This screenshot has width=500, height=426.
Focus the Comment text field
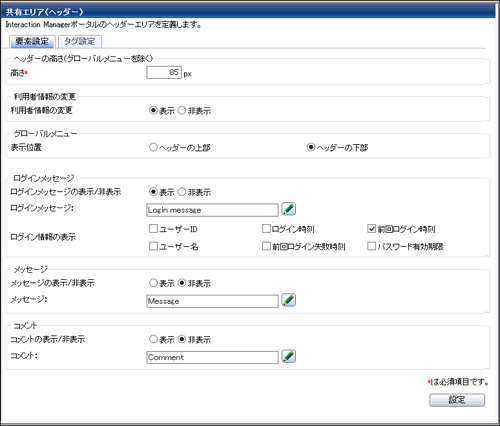(212, 357)
